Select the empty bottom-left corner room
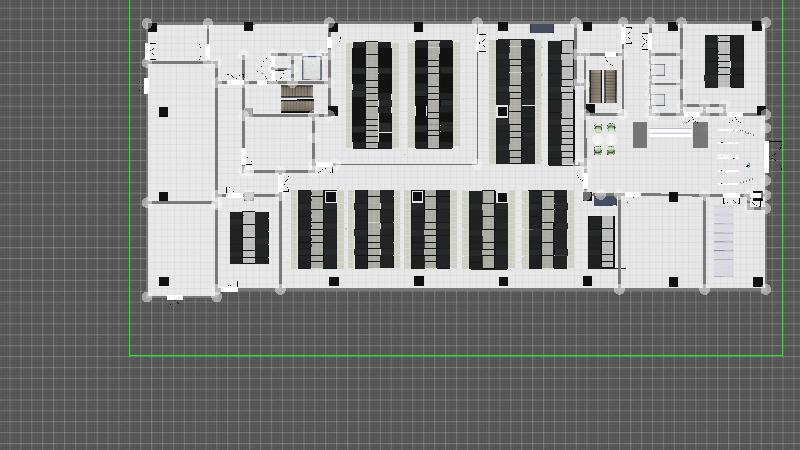The image size is (800, 450). click(181, 247)
